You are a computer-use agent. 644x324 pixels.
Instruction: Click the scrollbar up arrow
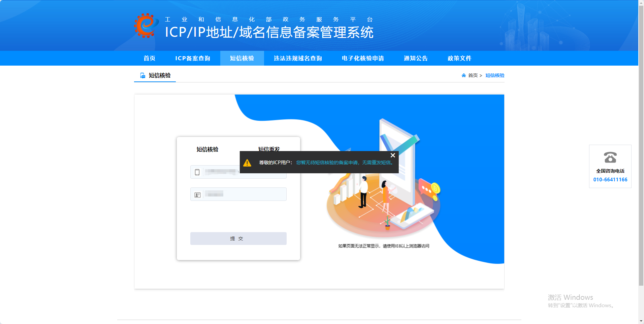point(641,3)
